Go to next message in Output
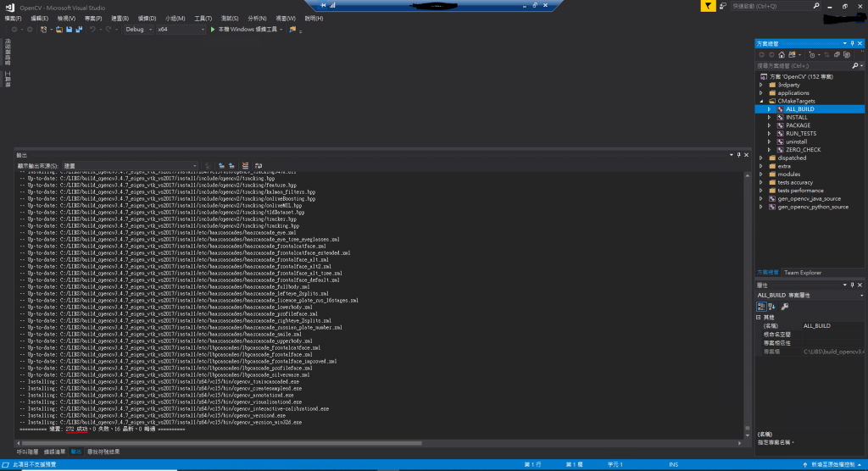Image resolution: width=868 pixels, height=471 pixels. (231, 165)
